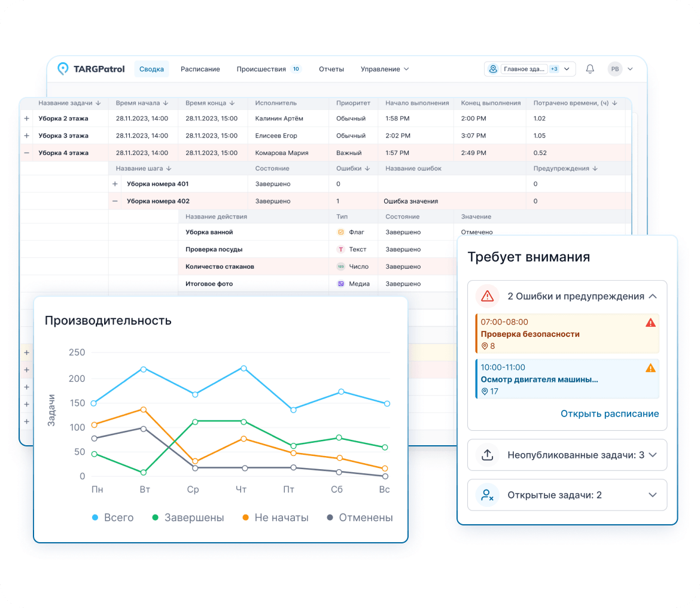Switch to the Расписание tab
The image size is (700, 608).
200,69
